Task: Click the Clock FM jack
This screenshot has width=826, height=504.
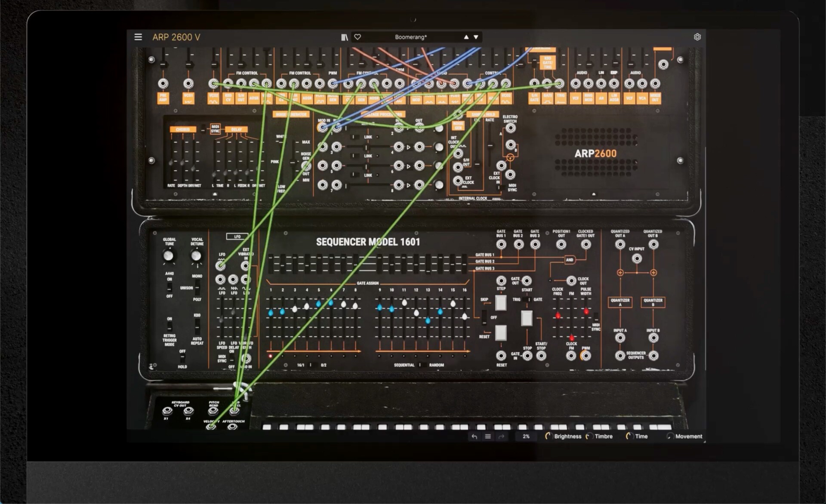Action: click(571, 356)
